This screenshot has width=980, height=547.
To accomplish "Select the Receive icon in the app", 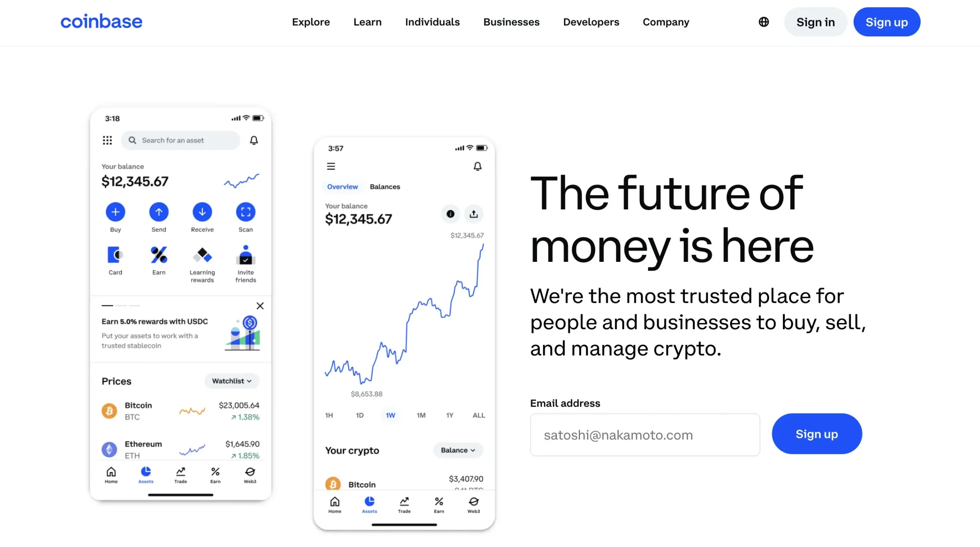I will click(x=202, y=212).
